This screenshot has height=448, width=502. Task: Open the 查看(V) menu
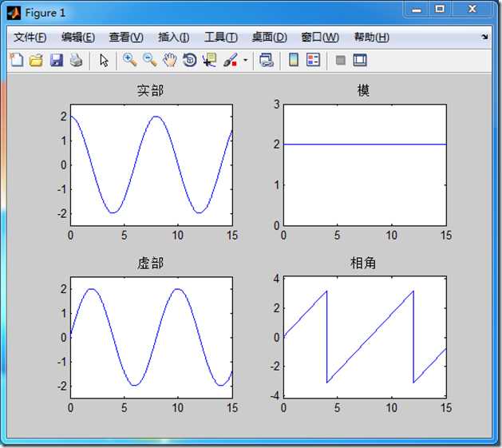(126, 38)
